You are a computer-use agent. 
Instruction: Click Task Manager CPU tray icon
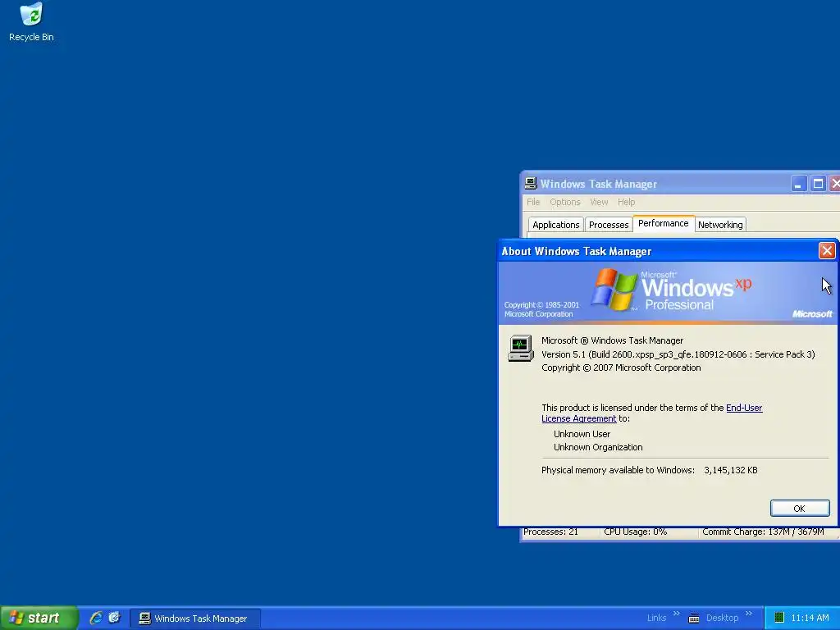(779, 618)
